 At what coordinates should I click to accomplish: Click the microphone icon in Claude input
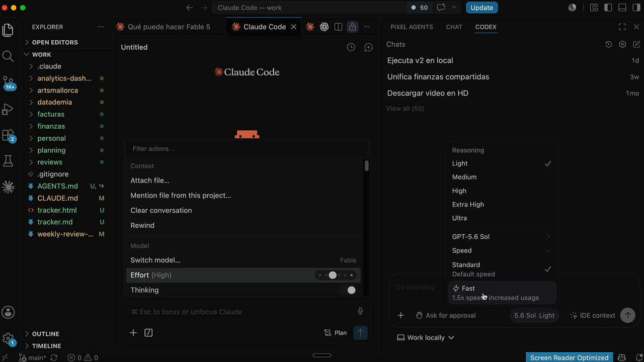[360, 311]
